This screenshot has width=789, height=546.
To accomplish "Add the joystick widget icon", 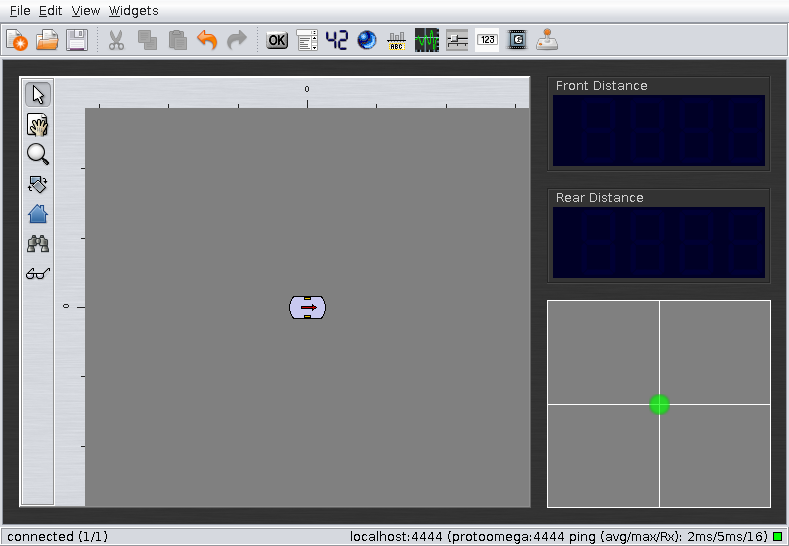I will tap(547, 40).
